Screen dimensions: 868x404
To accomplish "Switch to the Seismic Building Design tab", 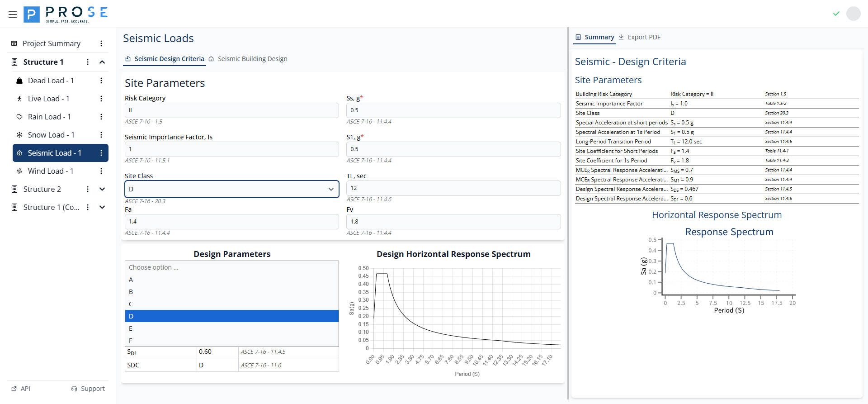I will click(x=248, y=59).
